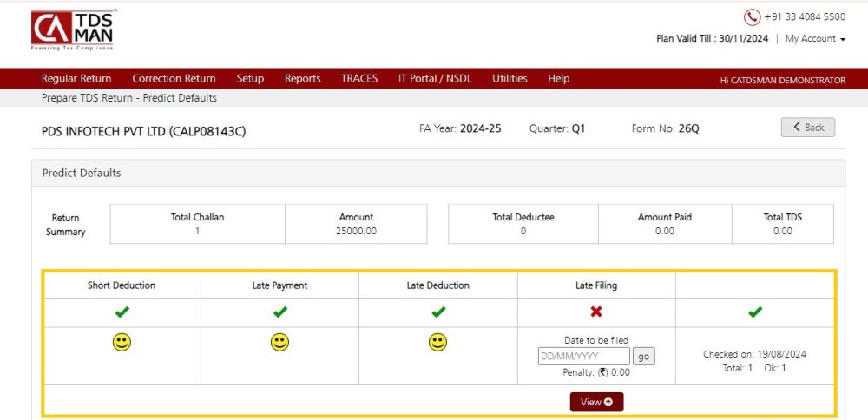868x420 pixels.
Task: Click green check under Late Payment
Action: pyautogui.click(x=280, y=312)
